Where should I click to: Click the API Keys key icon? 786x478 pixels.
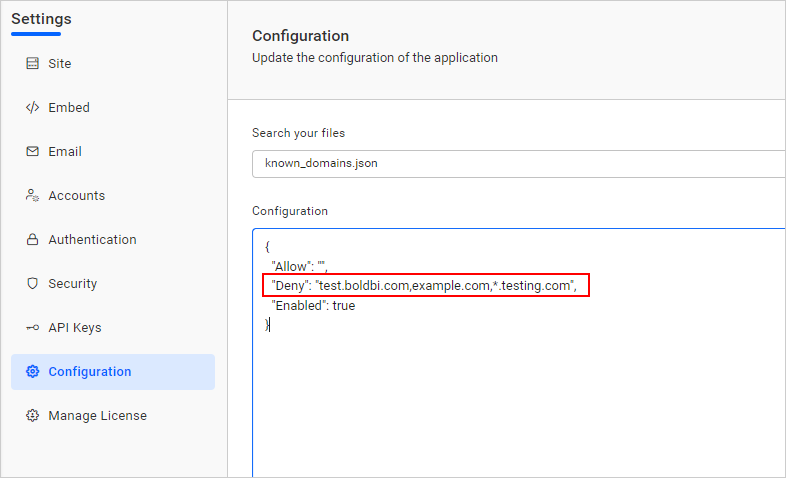point(33,328)
